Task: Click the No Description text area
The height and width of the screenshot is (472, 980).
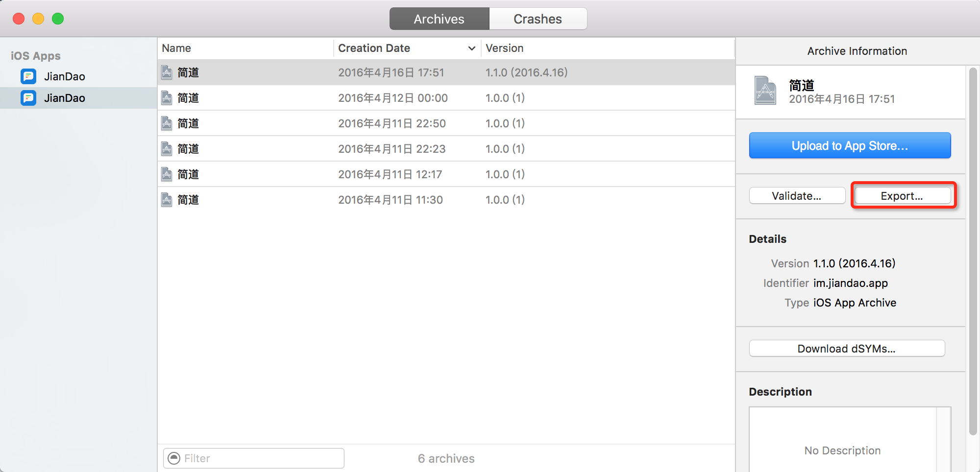Action: pyautogui.click(x=843, y=441)
